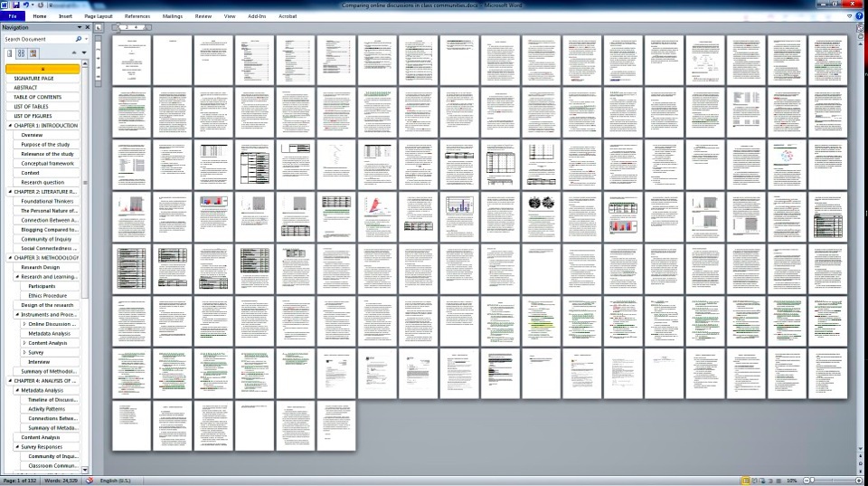
Task: Jump to TABLE OF CONTENTS heading
Action: click(x=38, y=97)
